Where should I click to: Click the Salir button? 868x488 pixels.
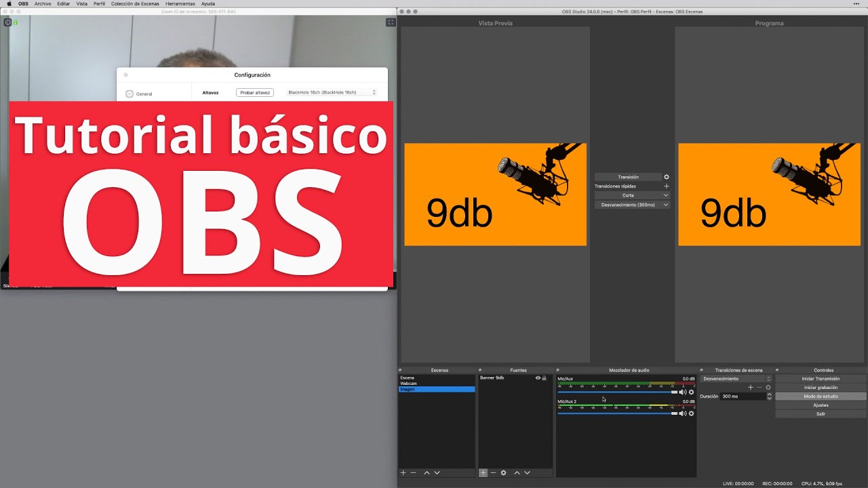(821, 413)
